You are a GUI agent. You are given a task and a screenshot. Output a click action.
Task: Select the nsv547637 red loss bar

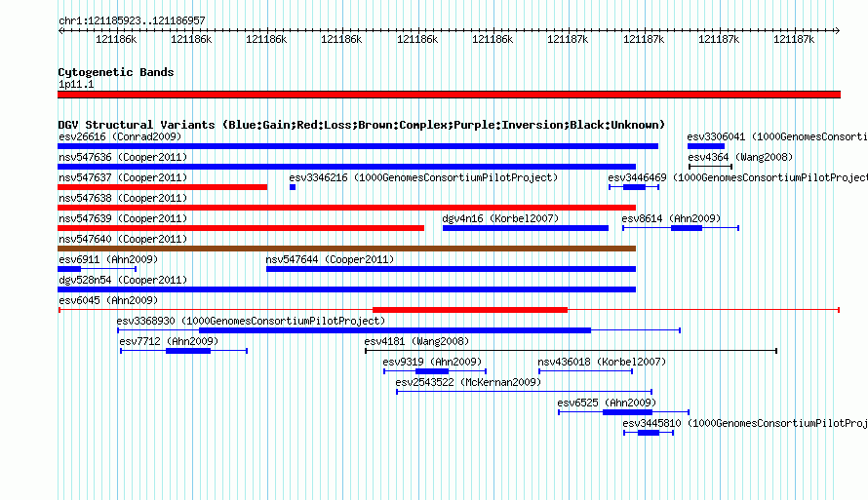[x=162, y=187]
